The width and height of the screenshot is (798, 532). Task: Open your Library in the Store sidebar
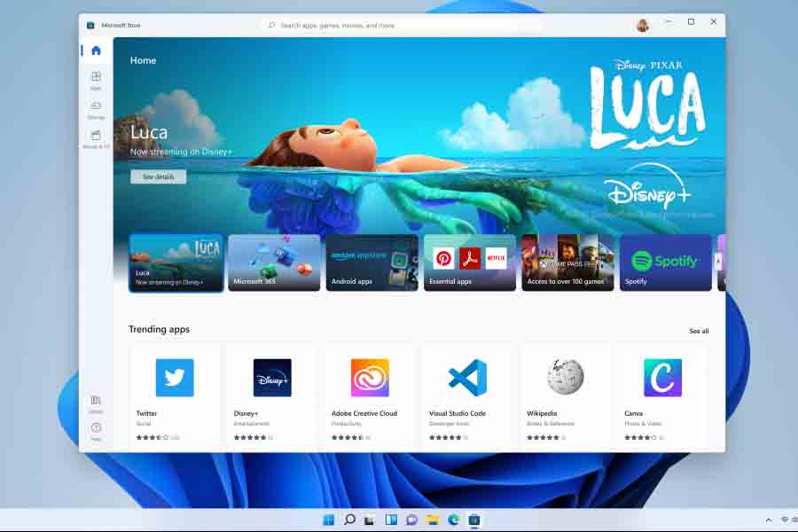click(x=96, y=401)
